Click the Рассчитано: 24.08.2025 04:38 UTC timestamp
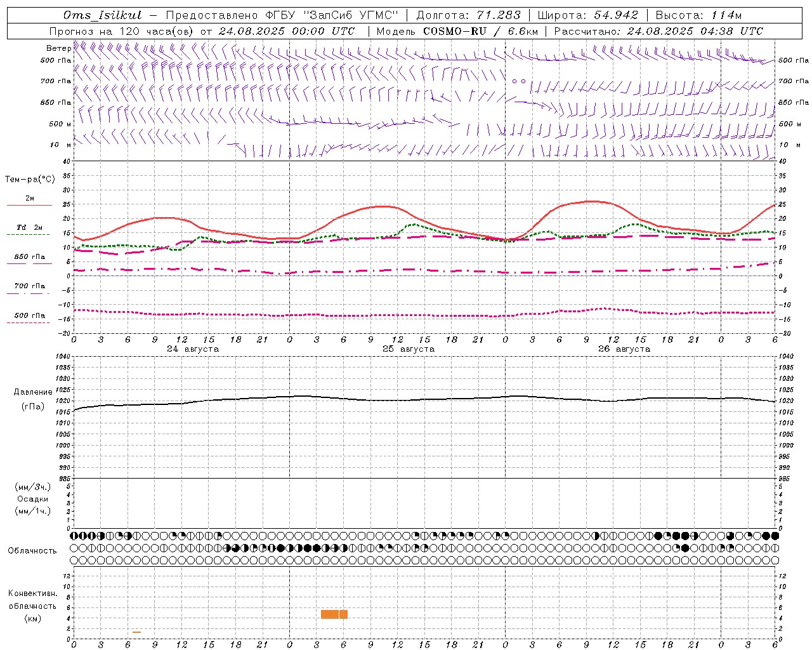 [x=658, y=31]
